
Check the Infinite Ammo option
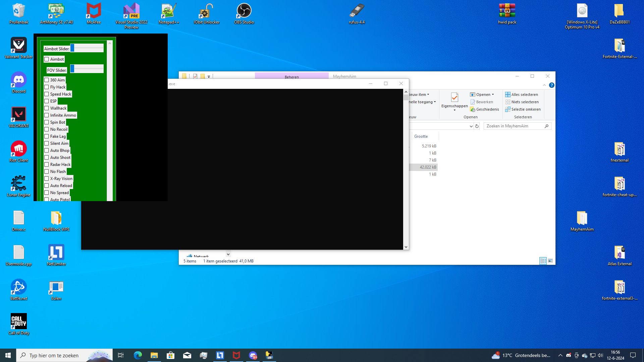(47, 115)
